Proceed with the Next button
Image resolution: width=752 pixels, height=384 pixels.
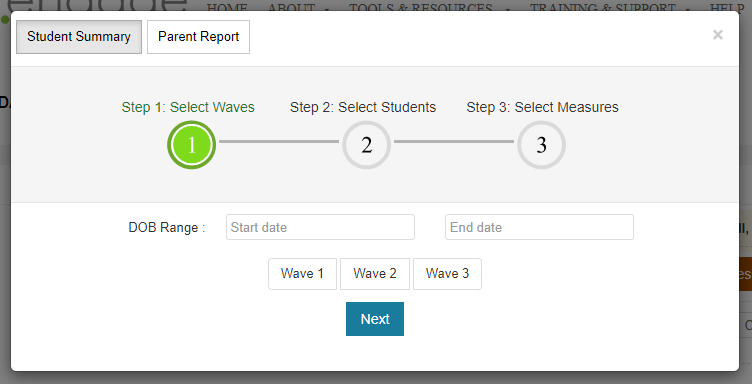375,319
